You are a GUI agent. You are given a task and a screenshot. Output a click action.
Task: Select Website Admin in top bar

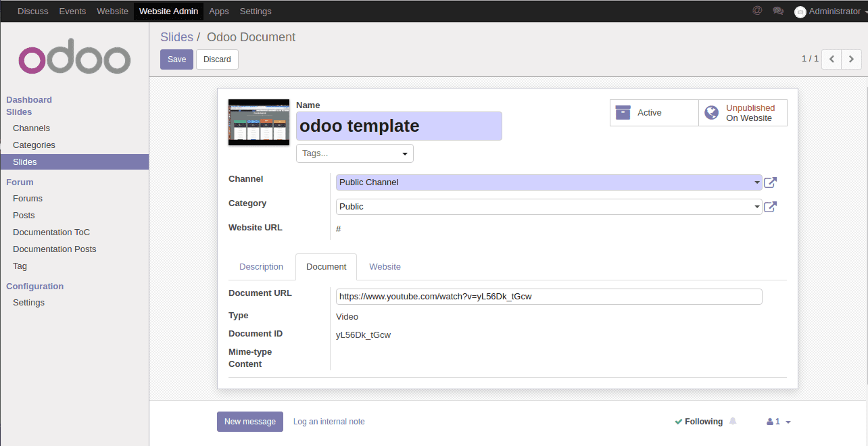[168, 11]
